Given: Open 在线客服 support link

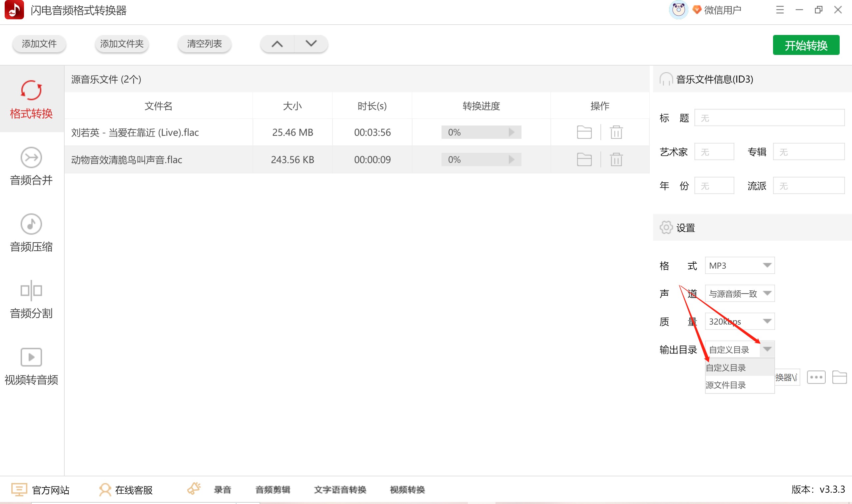Looking at the screenshot, I should [126, 490].
